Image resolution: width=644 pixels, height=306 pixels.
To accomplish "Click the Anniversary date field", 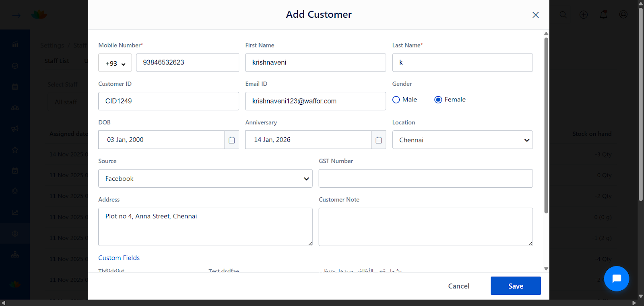I will [x=308, y=140].
